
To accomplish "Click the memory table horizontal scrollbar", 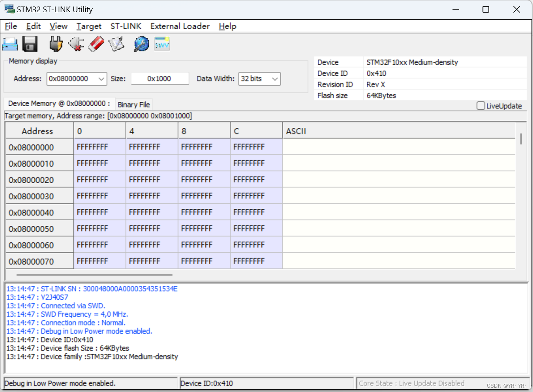I will tap(94, 275).
